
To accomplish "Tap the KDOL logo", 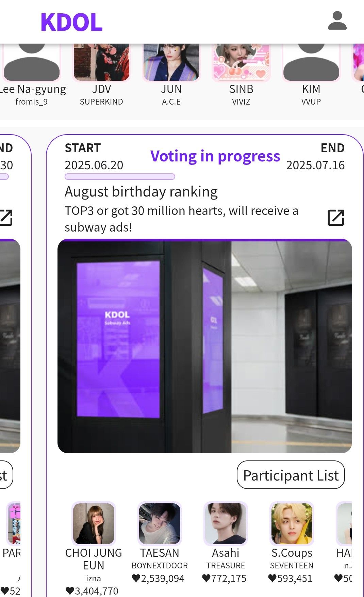I will 71,22.
